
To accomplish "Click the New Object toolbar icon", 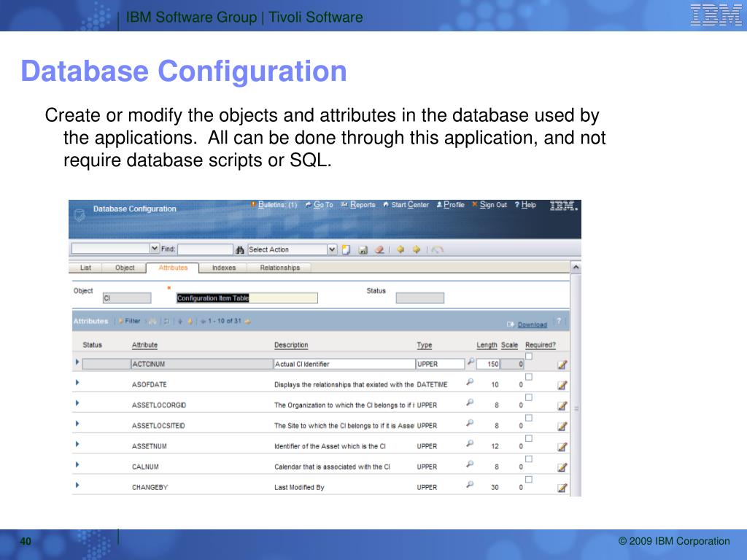I will pyautogui.click(x=347, y=249).
